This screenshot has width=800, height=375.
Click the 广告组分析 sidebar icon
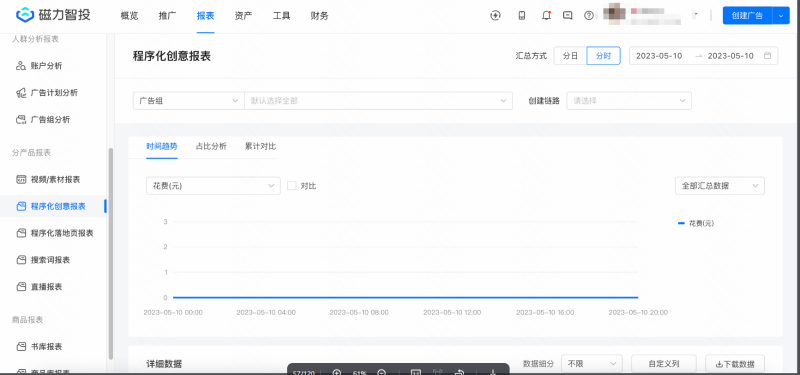pos(21,119)
